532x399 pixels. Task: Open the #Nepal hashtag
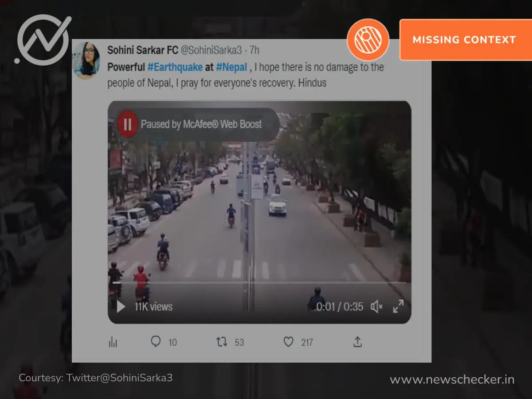[232, 67]
